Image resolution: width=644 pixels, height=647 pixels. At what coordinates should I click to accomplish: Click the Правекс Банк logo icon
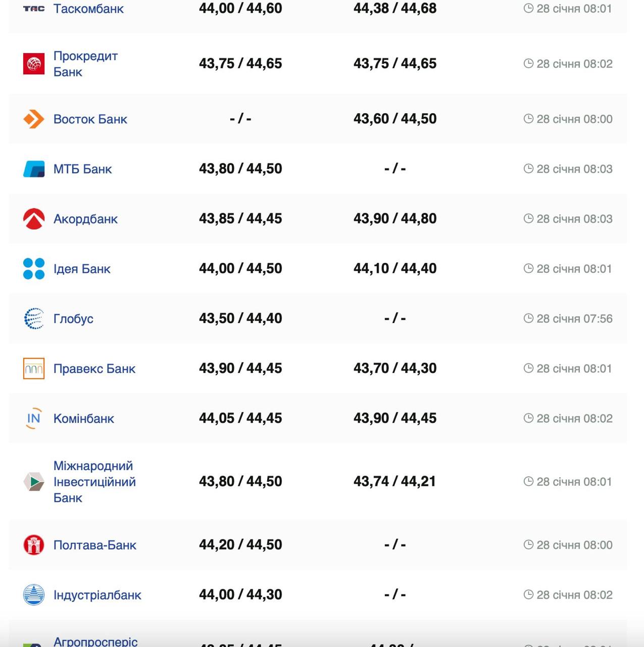(x=34, y=368)
